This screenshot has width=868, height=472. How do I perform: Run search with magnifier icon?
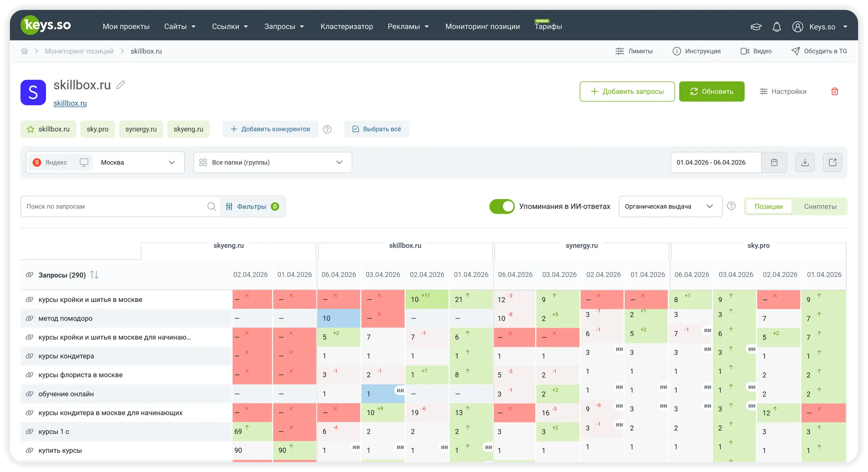[212, 207]
